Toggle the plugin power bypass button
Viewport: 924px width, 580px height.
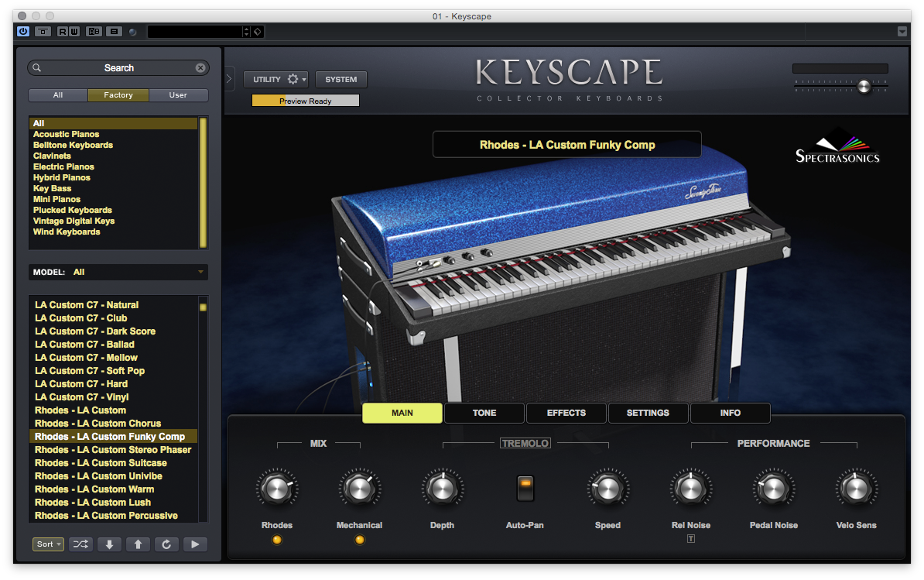point(23,31)
